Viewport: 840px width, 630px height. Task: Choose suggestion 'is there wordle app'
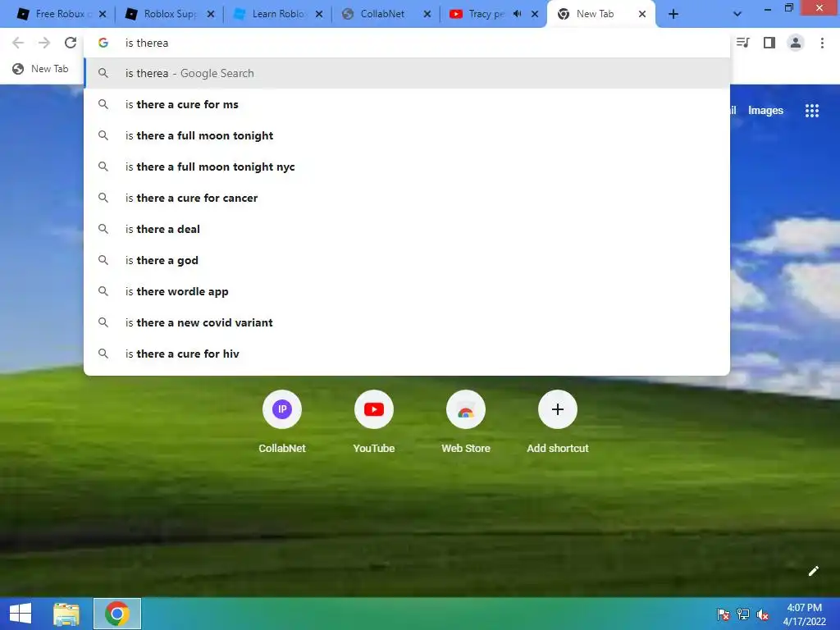(407, 291)
